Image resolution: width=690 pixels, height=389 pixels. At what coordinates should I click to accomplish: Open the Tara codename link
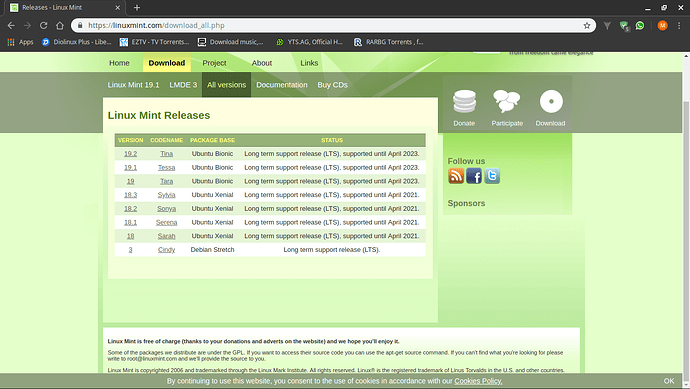166,181
